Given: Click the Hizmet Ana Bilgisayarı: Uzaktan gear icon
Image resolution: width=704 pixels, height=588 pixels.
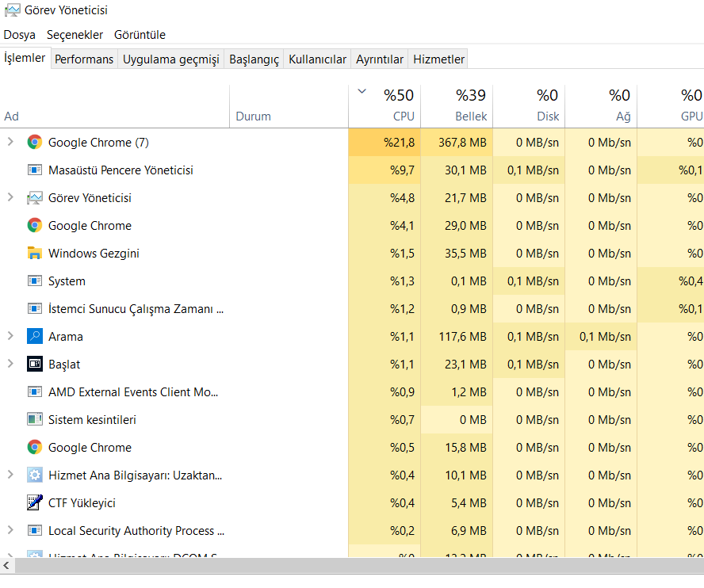Looking at the screenshot, I should pyautogui.click(x=35, y=475).
